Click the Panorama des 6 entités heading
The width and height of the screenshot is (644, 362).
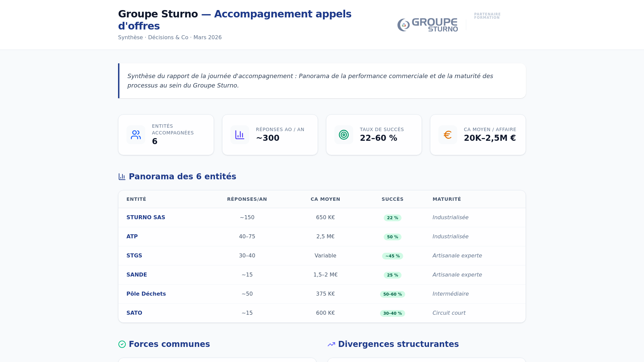pos(182,177)
